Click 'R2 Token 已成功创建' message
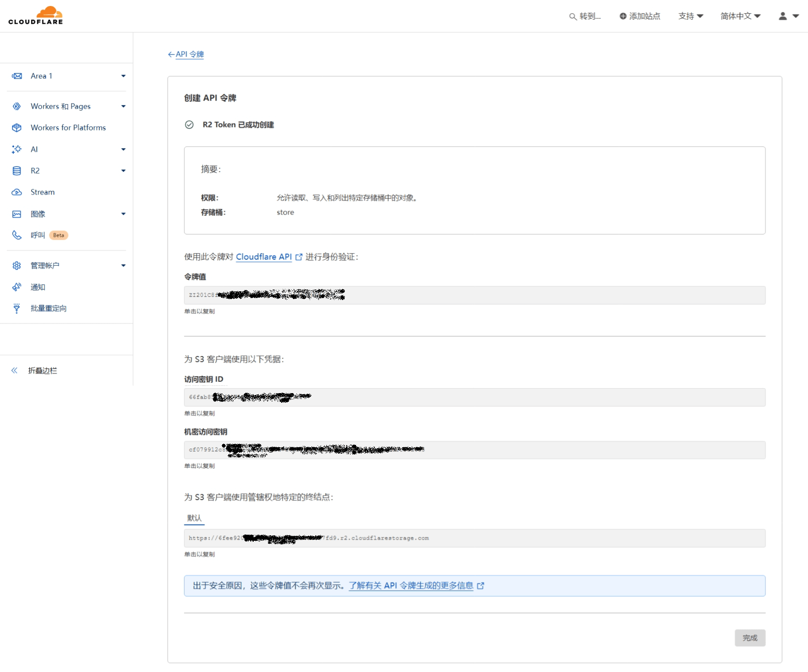 click(238, 125)
